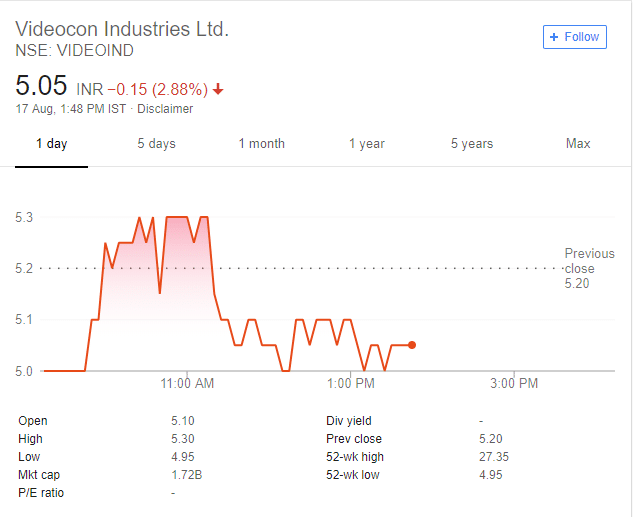Click the red current-price dot on chart
Screen dimensions: 633x517
click(412, 345)
